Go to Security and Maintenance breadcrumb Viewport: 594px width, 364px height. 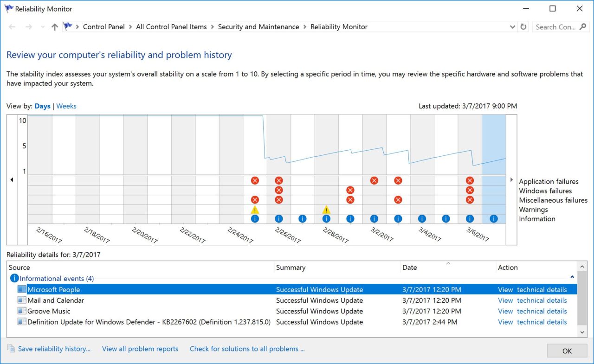(x=258, y=27)
